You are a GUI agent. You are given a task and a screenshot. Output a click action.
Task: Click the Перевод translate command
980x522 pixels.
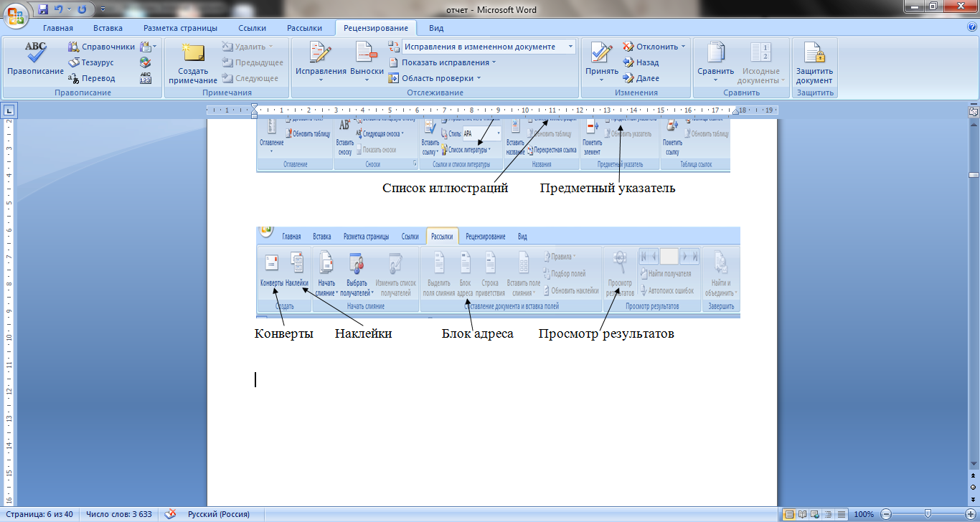pyautogui.click(x=92, y=78)
